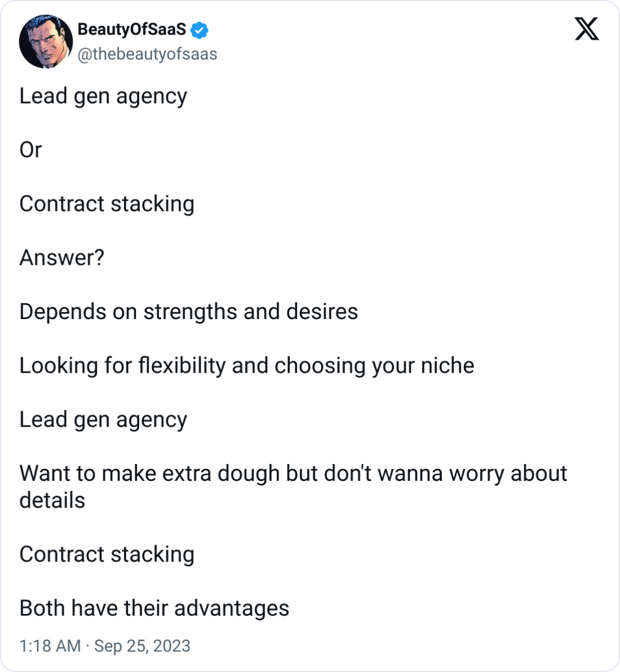Click the 'Answer?' line of the tweet body
The height and width of the screenshot is (672, 620).
pos(61,257)
